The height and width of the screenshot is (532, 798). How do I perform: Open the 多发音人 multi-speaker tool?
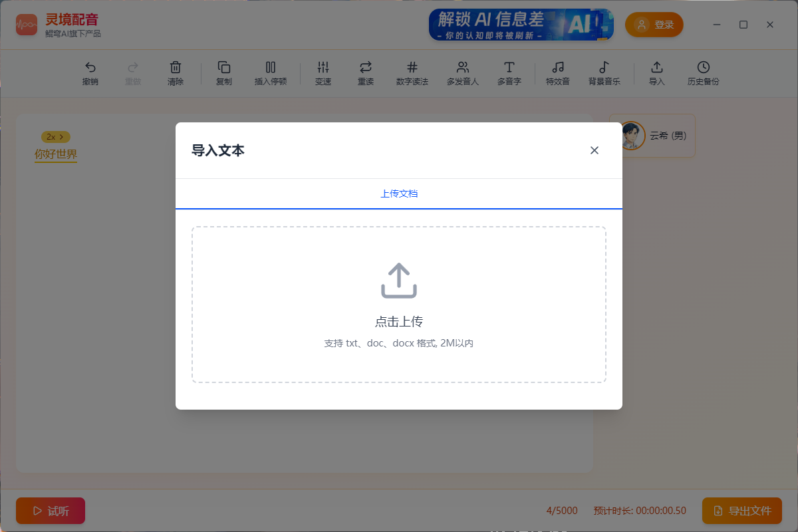click(462, 73)
